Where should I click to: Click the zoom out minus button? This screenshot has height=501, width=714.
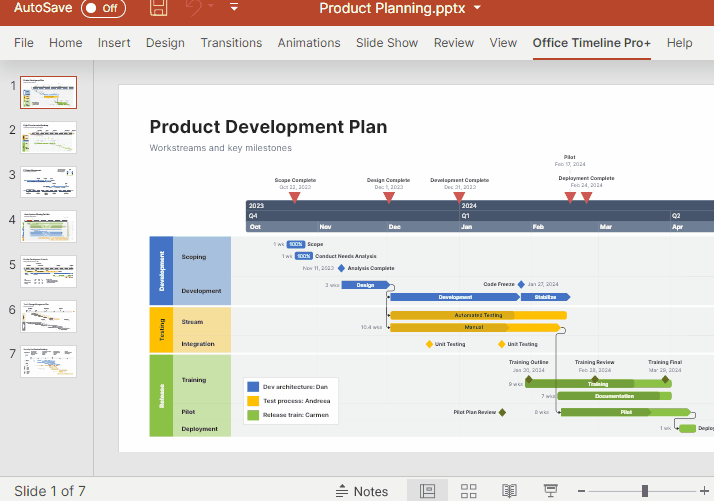[x=581, y=491]
